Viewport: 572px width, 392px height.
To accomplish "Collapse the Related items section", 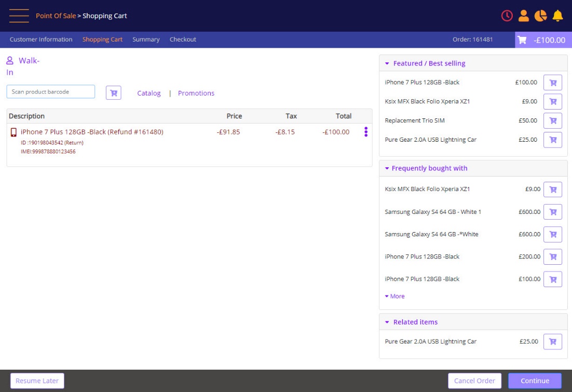I will click(387, 322).
